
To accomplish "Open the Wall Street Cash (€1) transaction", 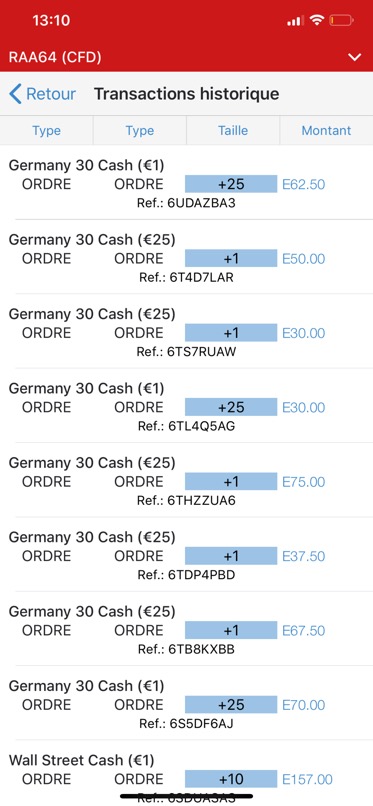I will 186,776.
